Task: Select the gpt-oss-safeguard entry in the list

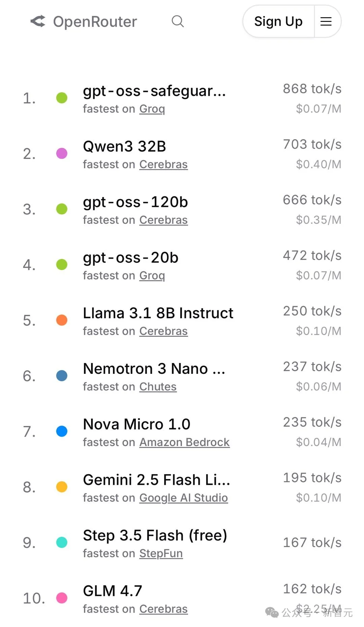Action: [x=155, y=91]
